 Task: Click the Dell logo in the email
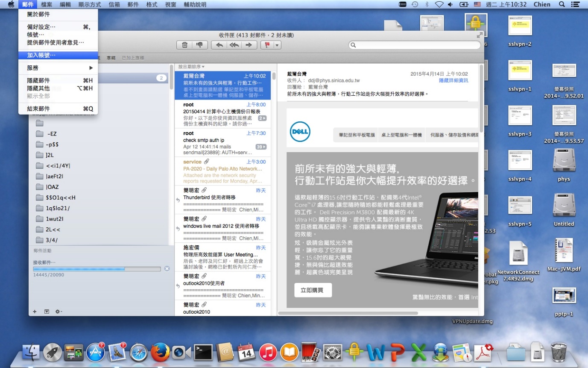[x=300, y=132]
